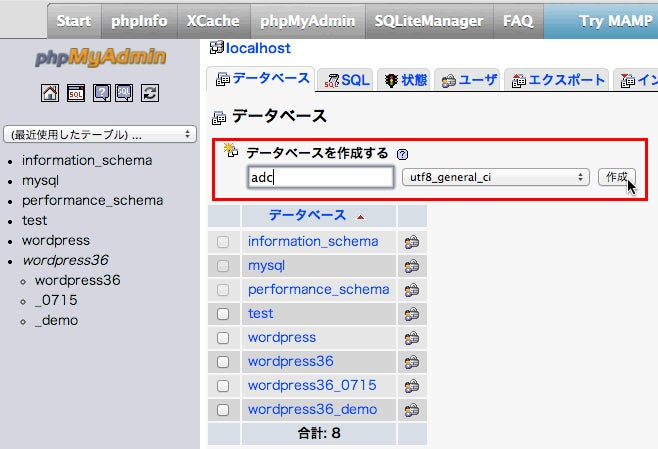Tick checkbox for mysql row
The height and width of the screenshot is (449, 658).
point(223,266)
